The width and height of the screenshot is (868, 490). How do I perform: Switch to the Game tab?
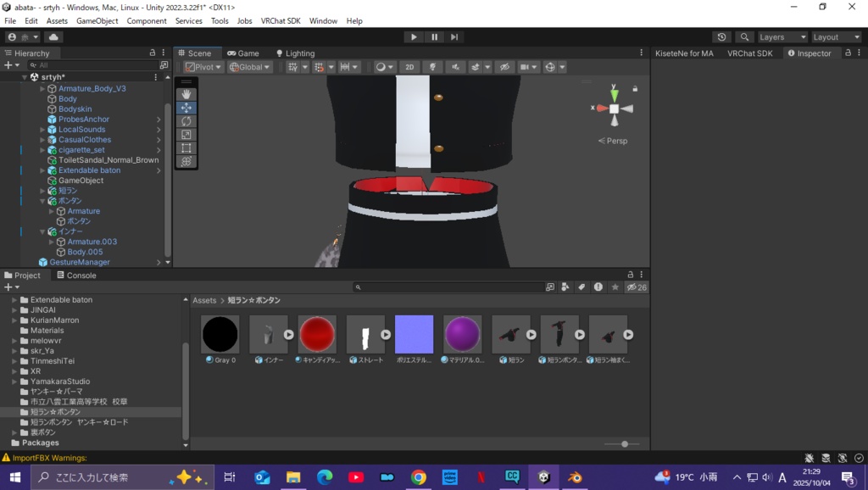[243, 53]
